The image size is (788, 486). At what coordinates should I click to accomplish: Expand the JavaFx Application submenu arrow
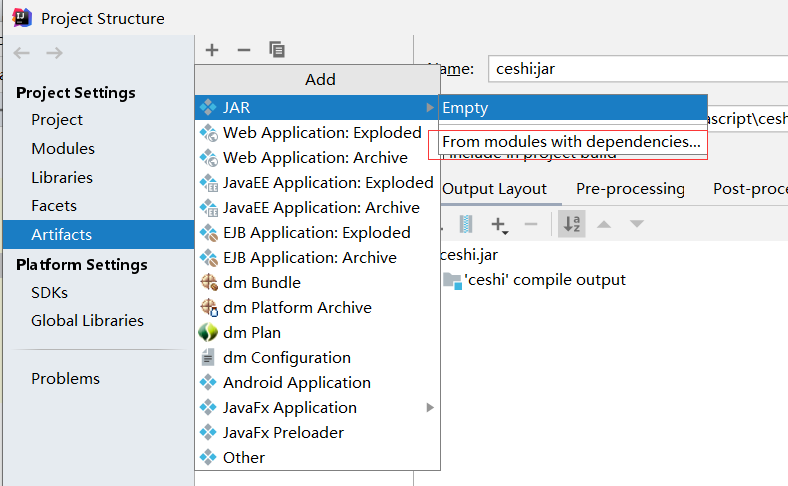[x=430, y=408]
